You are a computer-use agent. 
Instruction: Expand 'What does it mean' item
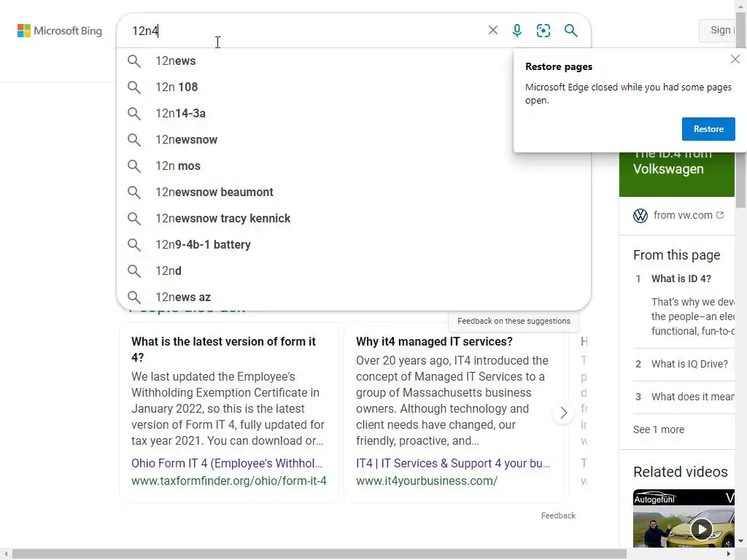click(x=692, y=397)
